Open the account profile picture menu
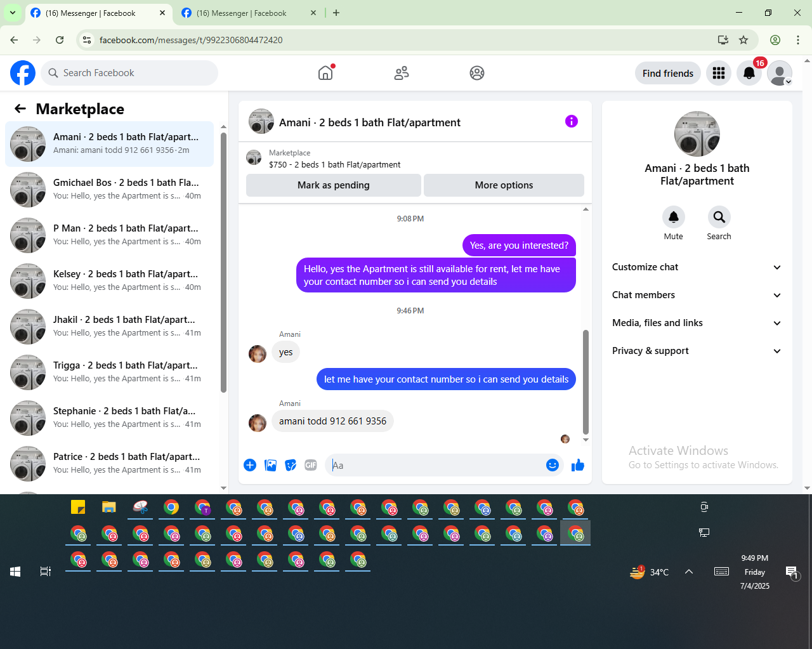The width and height of the screenshot is (812, 649). coord(780,73)
